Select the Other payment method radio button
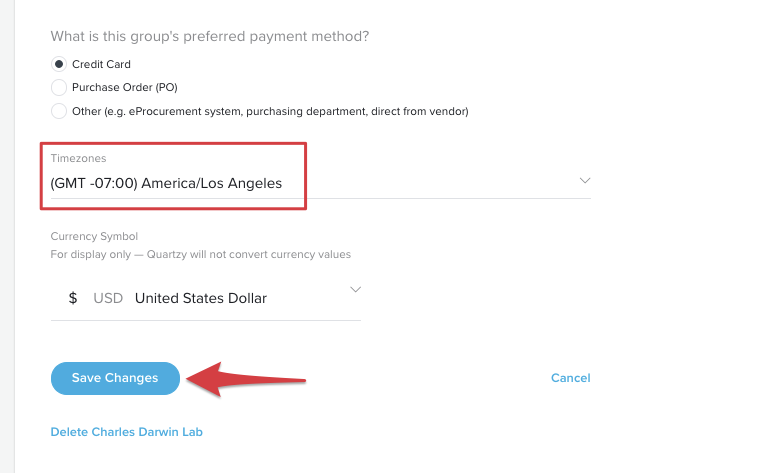 [59, 111]
